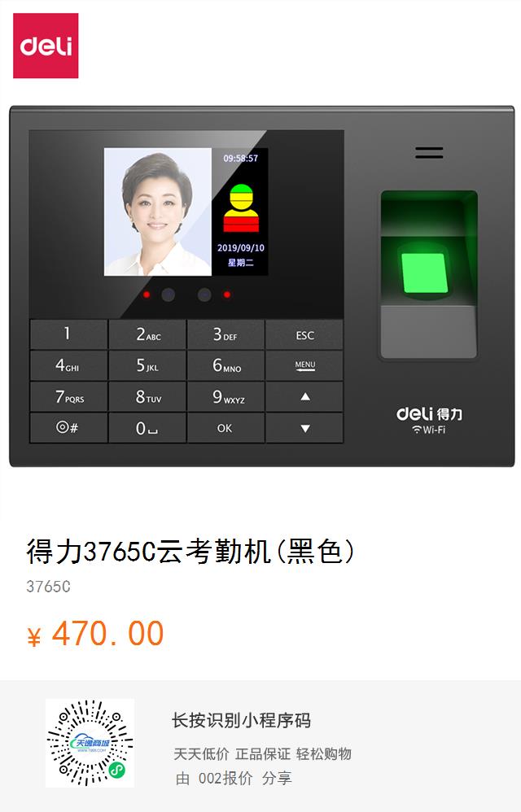Click the 分享 share text
521x812 pixels.
[277, 779]
